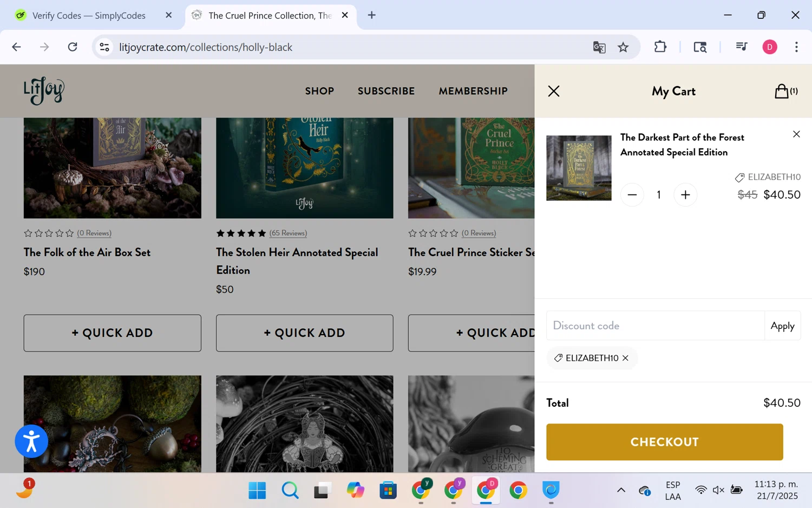Increase item quantity with plus button
The image size is (812, 508).
[x=685, y=195]
